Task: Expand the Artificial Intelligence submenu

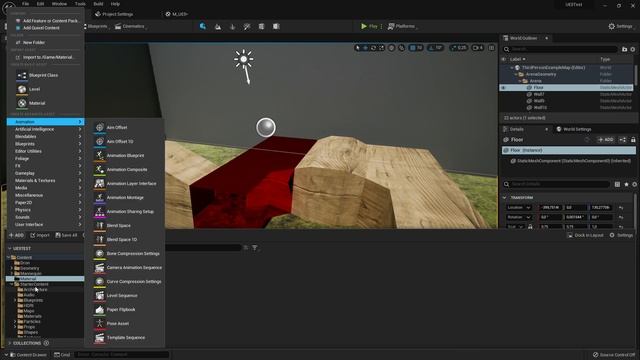Action: point(45,129)
